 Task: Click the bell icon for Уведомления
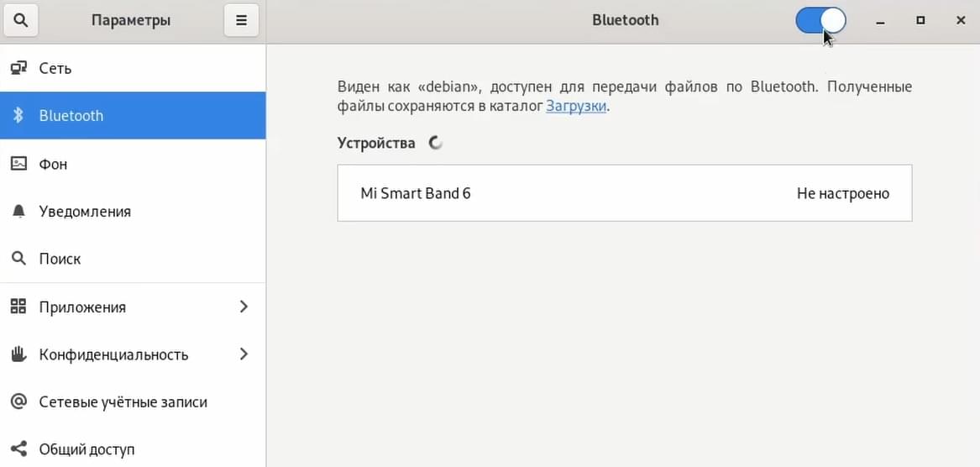coord(19,212)
